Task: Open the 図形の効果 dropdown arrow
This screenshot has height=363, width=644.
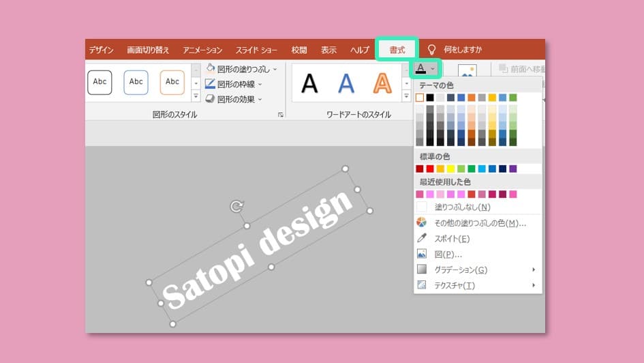Action: (260, 100)
